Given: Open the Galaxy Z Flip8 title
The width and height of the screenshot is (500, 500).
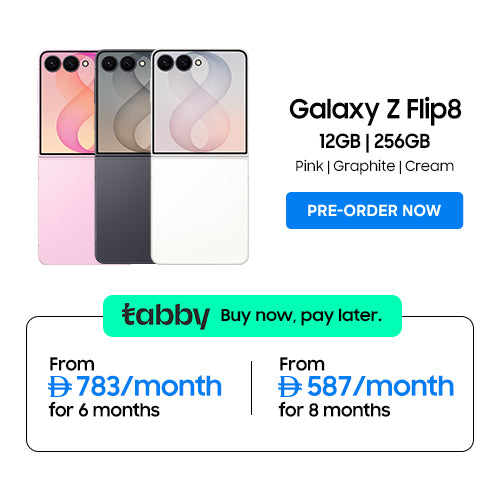Looking at the screenshot, I should click(375, 110).
